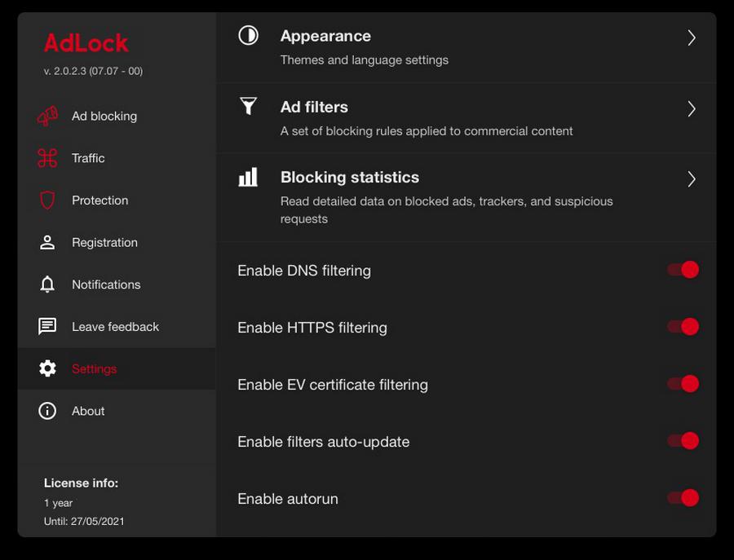Screen dimensions: 734x560
Task: Click the Protection shield icon
Action: [47, 201]
